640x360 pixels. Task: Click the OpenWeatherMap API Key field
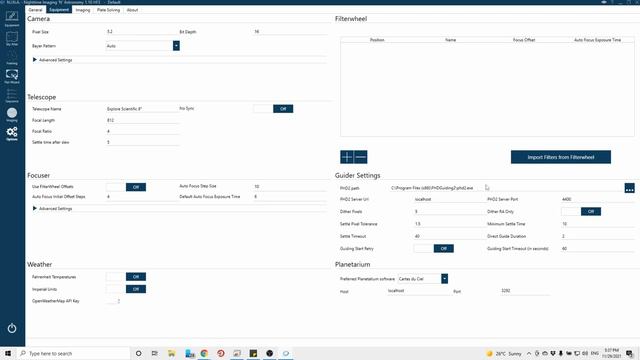113,301
